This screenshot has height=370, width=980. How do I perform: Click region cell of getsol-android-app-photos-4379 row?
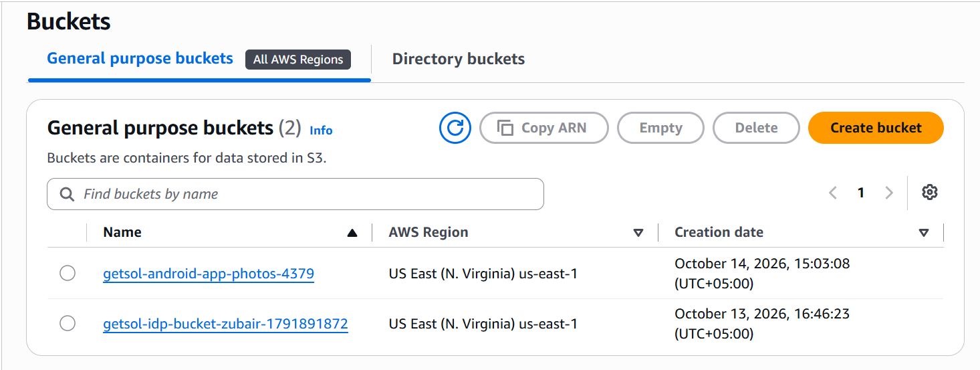pyautogui.click(x=483, y=273)
